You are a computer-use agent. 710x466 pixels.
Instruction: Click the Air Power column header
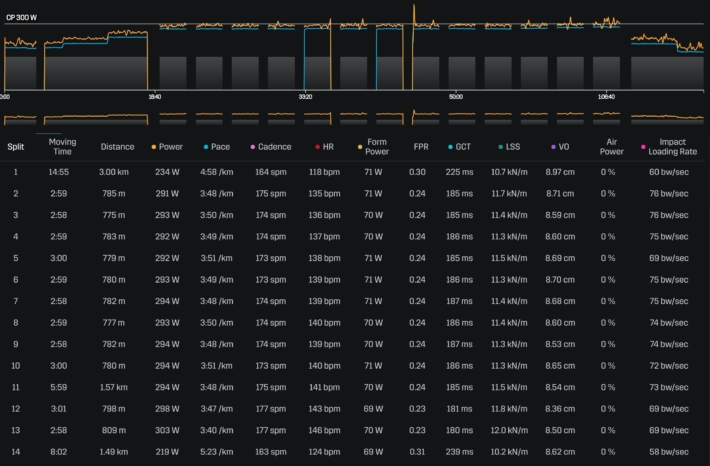608,147
